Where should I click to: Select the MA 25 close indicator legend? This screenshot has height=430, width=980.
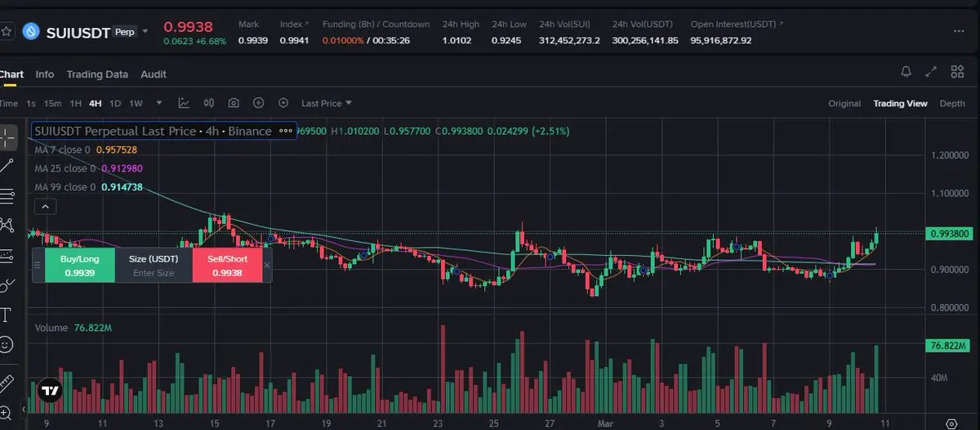point(88,168)
